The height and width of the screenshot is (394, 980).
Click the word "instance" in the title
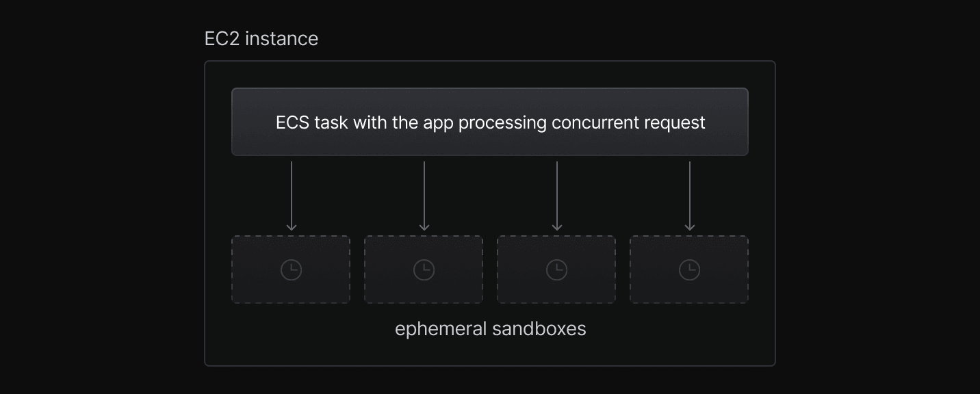[281, 39]
